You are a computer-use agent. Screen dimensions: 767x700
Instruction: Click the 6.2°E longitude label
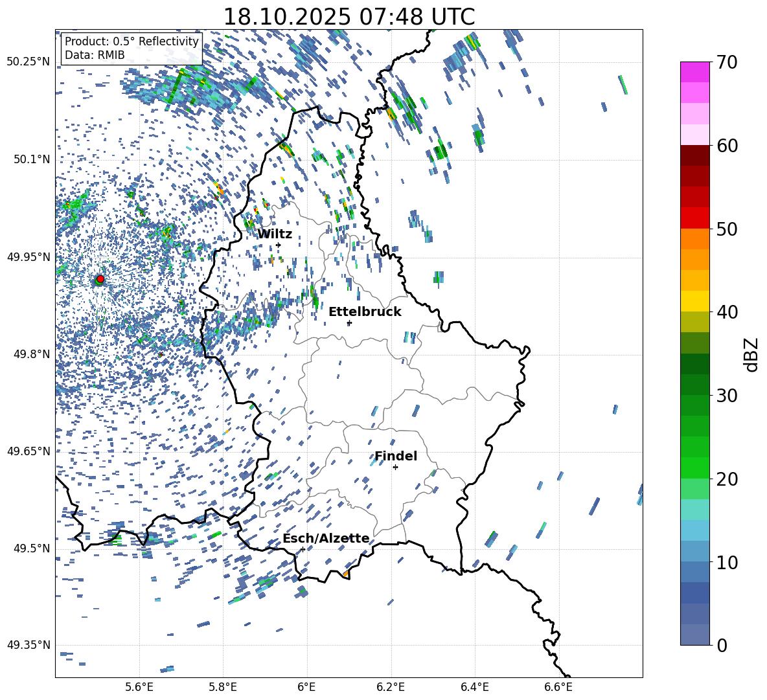[391, 687]
